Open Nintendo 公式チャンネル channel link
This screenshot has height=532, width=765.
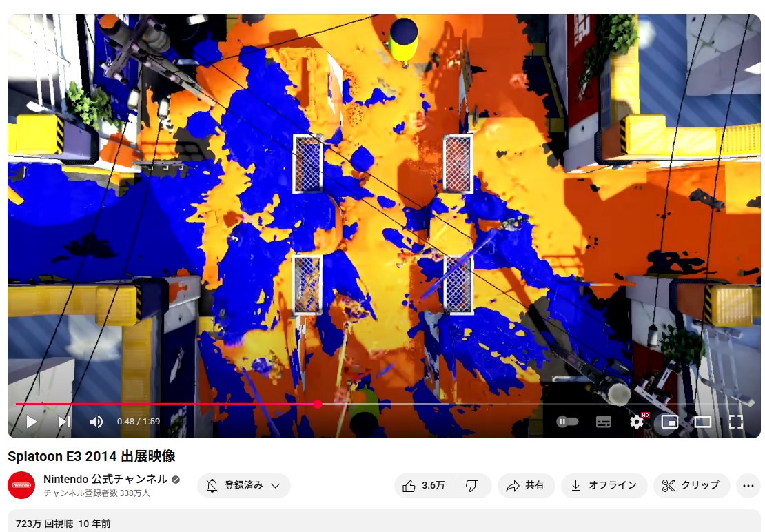[105, 479]
